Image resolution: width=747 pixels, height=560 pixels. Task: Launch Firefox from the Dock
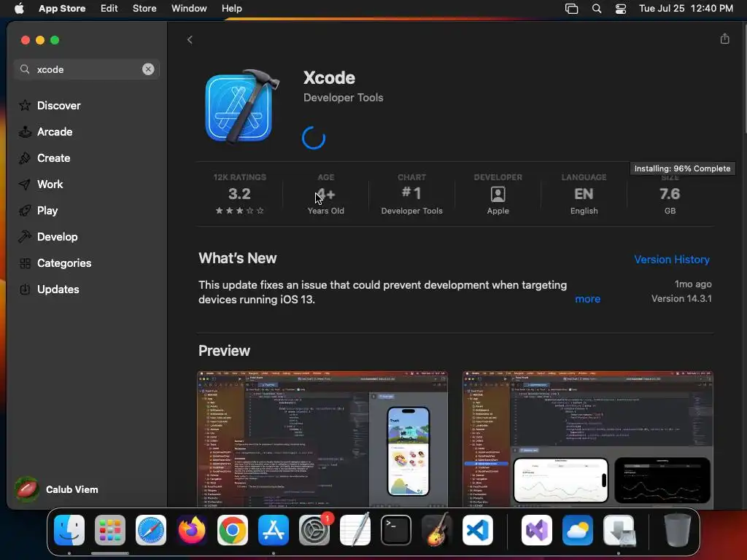coord(192,530)
